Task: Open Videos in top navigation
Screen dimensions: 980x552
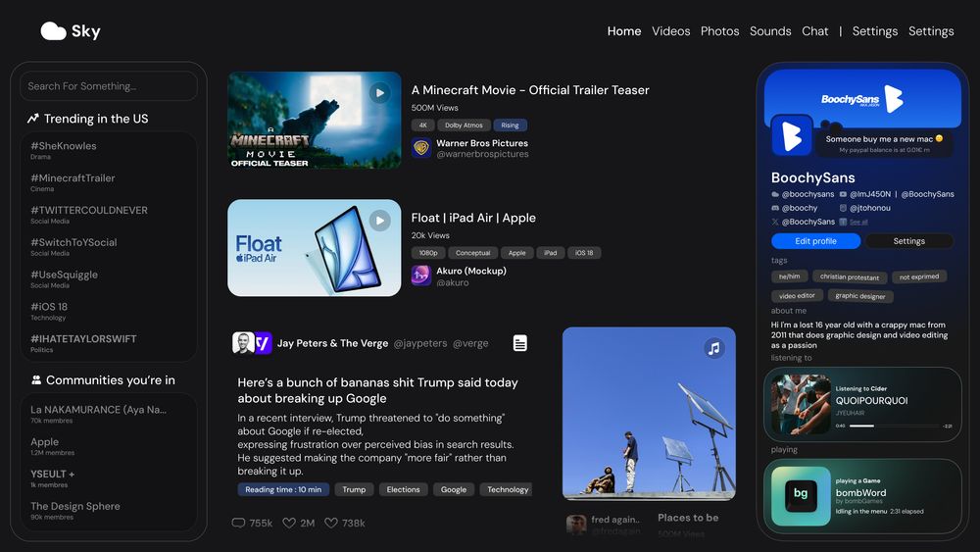Action: coord(670,31)
